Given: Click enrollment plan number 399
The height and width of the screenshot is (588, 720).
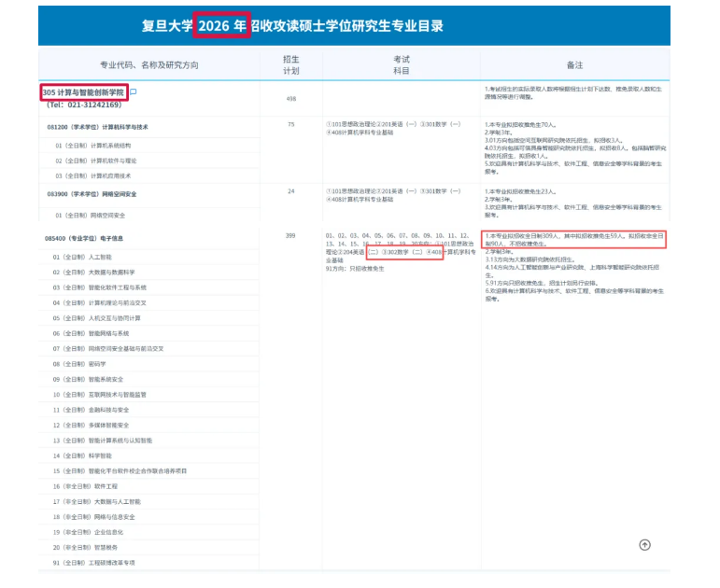Looking at the screenshot, I should tap(290, 236).
